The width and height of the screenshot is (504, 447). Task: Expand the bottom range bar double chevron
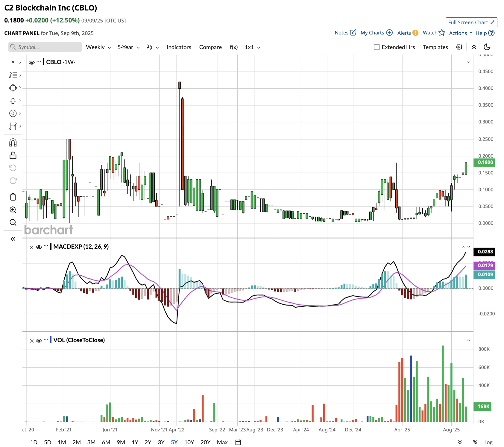tap(460, 442)
